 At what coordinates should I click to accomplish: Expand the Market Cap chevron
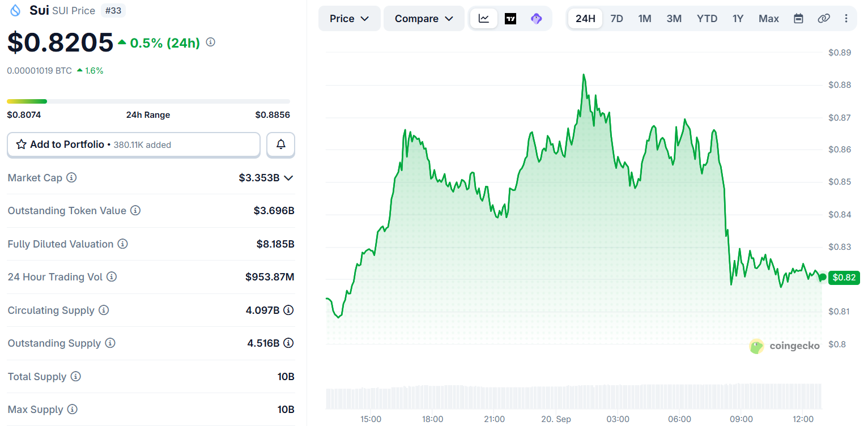tap(288, 178)
